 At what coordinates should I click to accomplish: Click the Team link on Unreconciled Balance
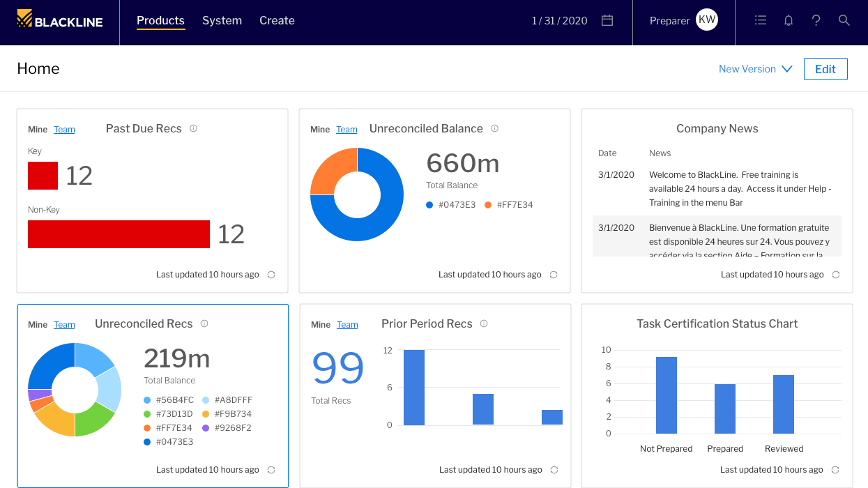347,129
